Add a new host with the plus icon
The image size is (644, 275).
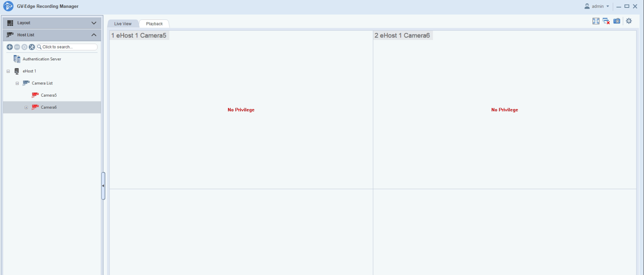tap(10, 47)
